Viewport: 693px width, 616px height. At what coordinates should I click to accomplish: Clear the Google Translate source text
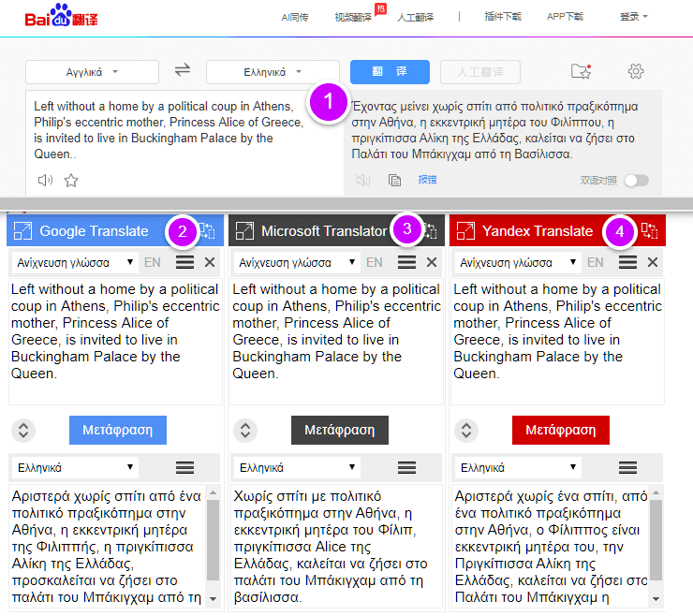click(x=210, y=262)
